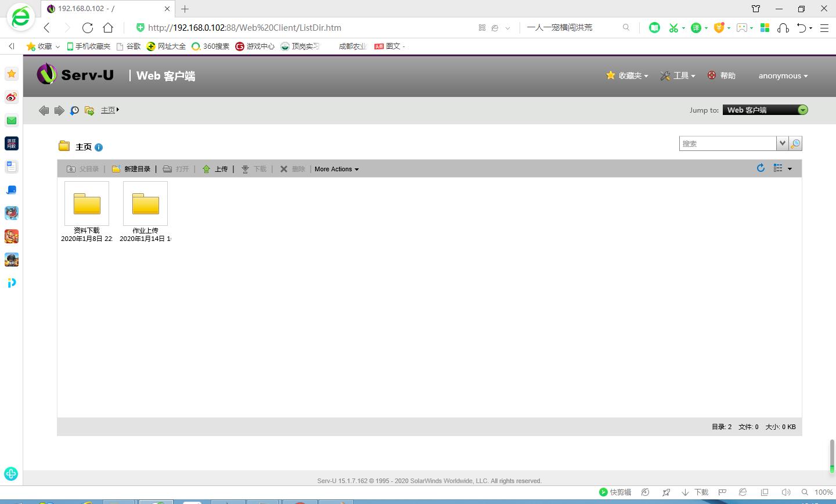Viewport: 836px width, 504px height.
Task: Close the 192.168.0.102 tab
Action: coord(168,9)
